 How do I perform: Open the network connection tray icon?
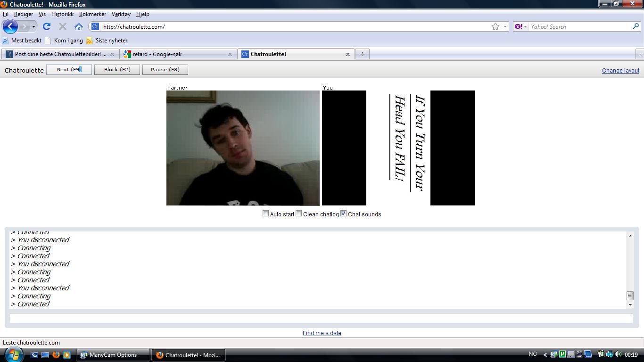pyautogui.click(x=610, y=354)
